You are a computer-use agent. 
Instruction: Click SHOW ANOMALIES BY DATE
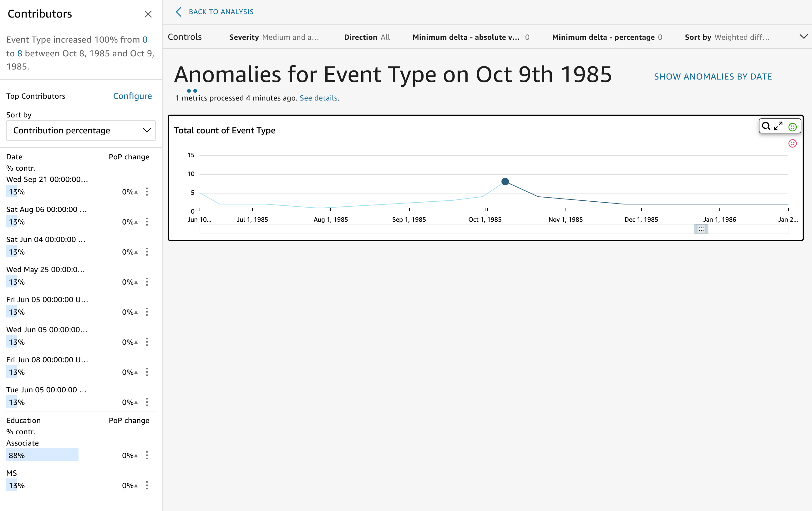click(x=713, y=76)
